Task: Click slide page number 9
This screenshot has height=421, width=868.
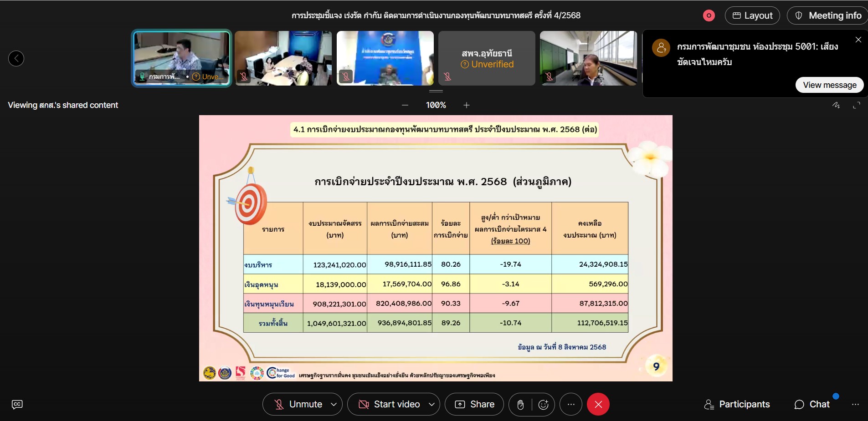Action: coord(656,366)
